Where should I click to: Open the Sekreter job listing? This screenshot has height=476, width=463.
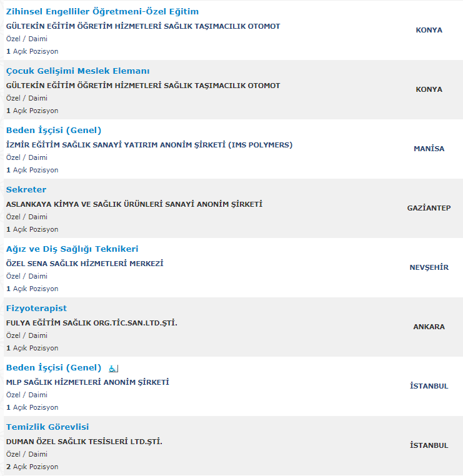[x=26, y=190]
